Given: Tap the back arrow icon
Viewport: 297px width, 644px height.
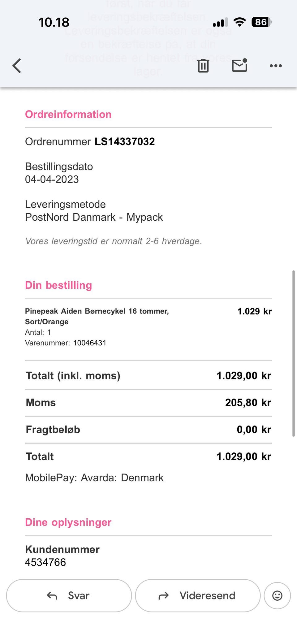Looking at the screenshot, I should tap(17, 66).
